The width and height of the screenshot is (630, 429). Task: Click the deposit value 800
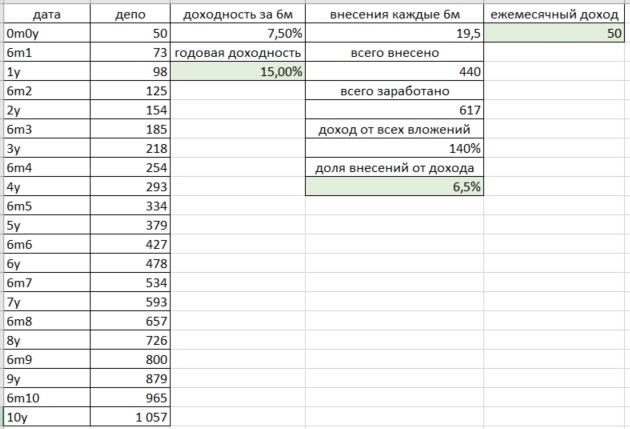(x=130, y=359)
